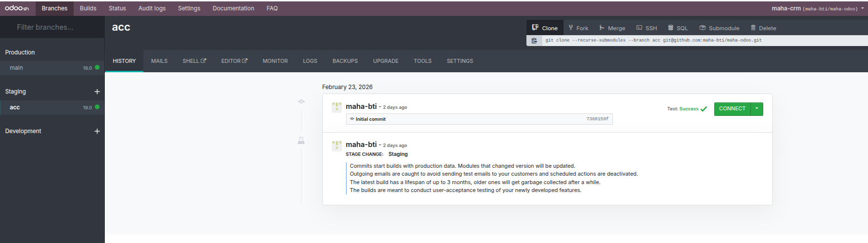Copy the git clone command with the clipboard icon
This screenshot has height=243, width=868.
[534, 41]
